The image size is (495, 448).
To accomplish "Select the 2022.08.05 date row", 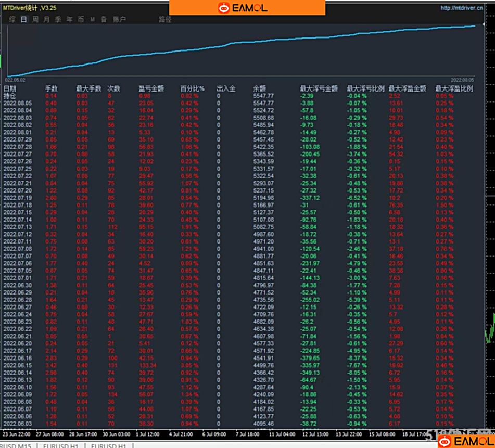I will (18, 103).
